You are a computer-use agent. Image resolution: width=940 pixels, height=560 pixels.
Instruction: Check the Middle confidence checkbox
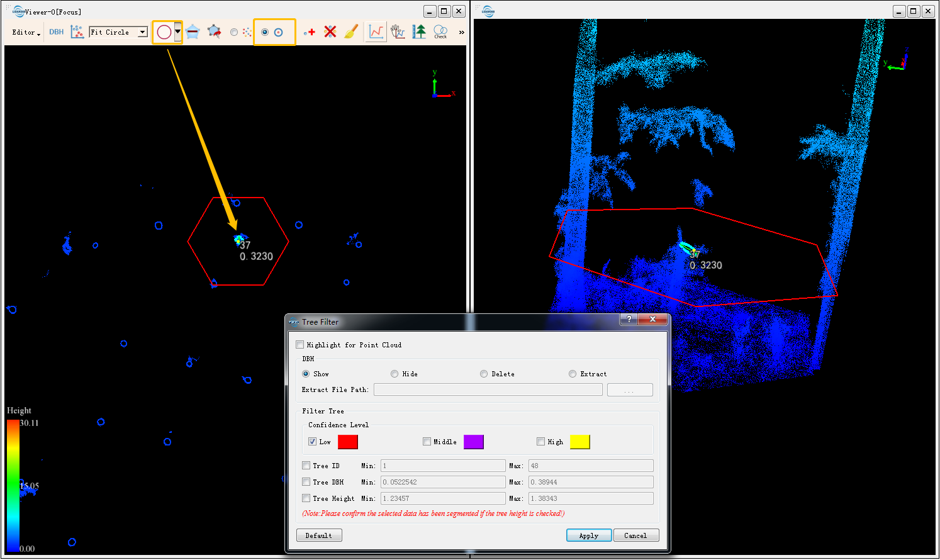coord(427,442)
